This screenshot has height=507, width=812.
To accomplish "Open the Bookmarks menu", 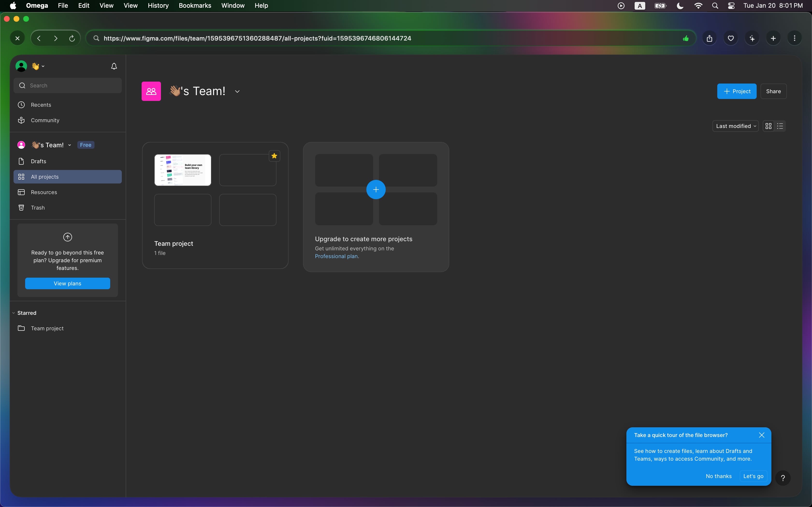I will click(195, 5).
